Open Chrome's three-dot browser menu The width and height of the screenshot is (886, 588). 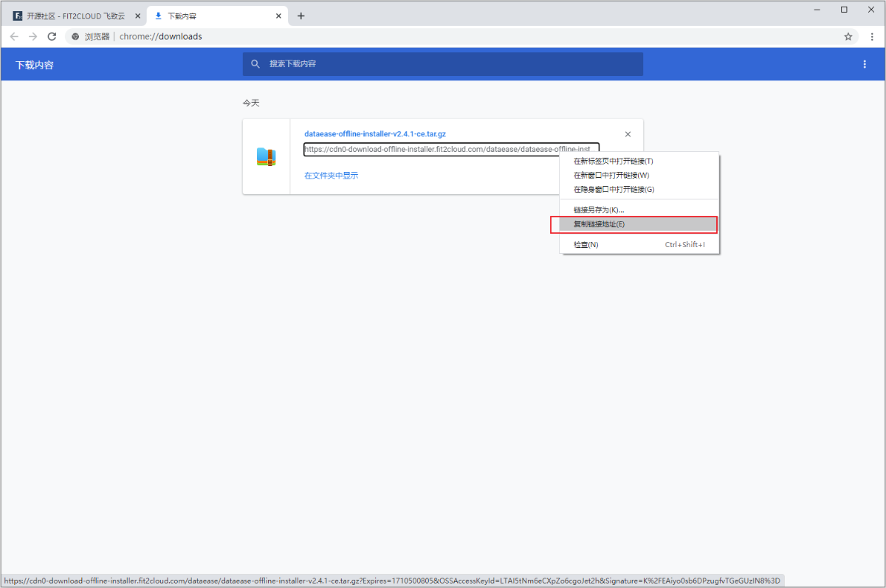pos(872,35)
